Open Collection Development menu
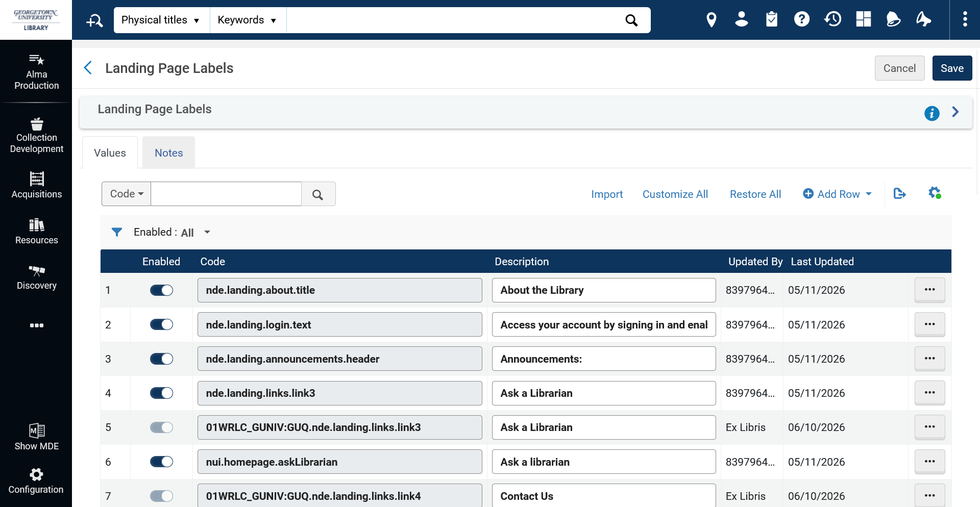Viewport: 980px width, 507px height. 36,135
